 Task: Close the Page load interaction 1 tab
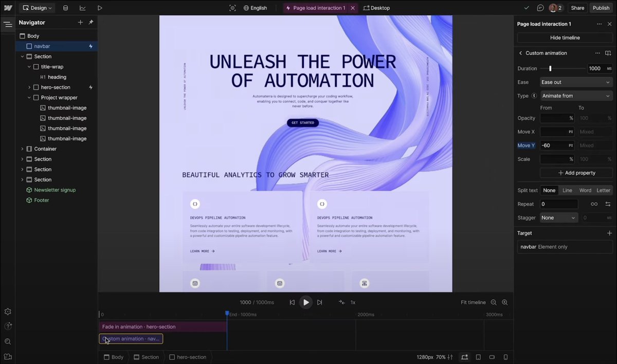353,8
